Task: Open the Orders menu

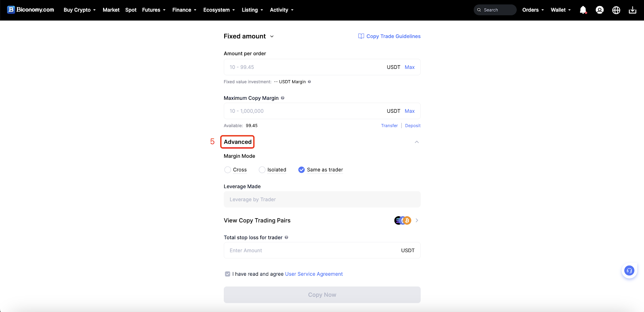Action: [533, 10]
